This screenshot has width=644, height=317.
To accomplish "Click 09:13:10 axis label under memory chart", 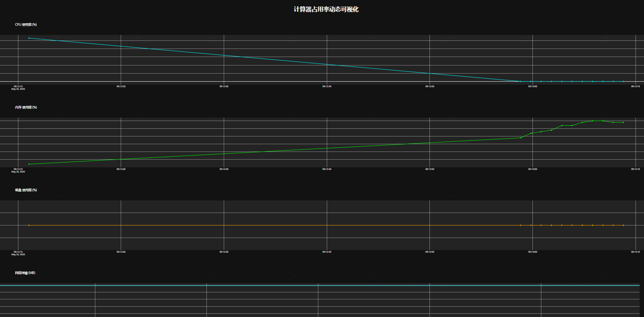I will coord(636,169).
